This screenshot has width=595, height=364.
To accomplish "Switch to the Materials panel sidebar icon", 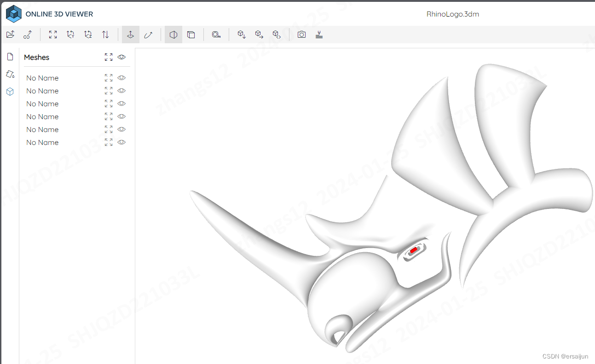I will (x=10, y=74).
